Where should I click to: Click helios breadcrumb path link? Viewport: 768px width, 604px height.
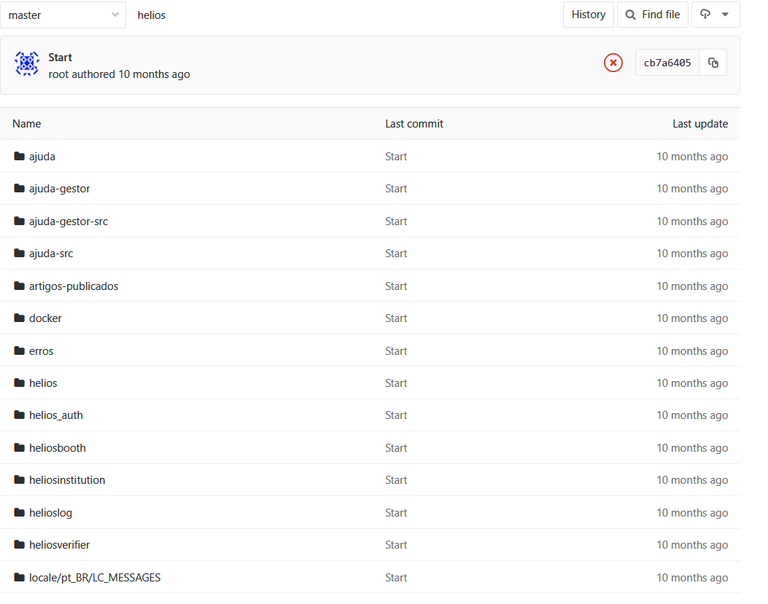click(x=151, y=15)
